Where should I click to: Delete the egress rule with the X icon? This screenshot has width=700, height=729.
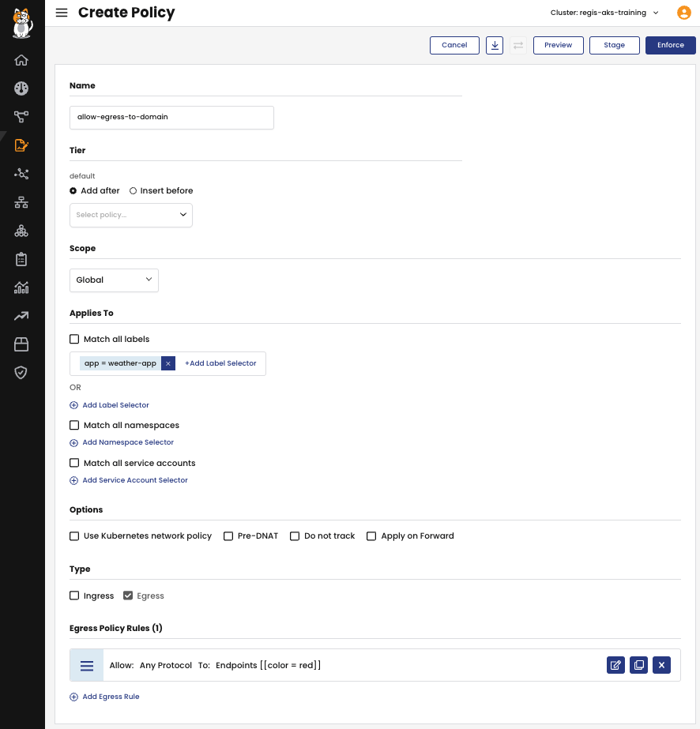pos(661,665)
